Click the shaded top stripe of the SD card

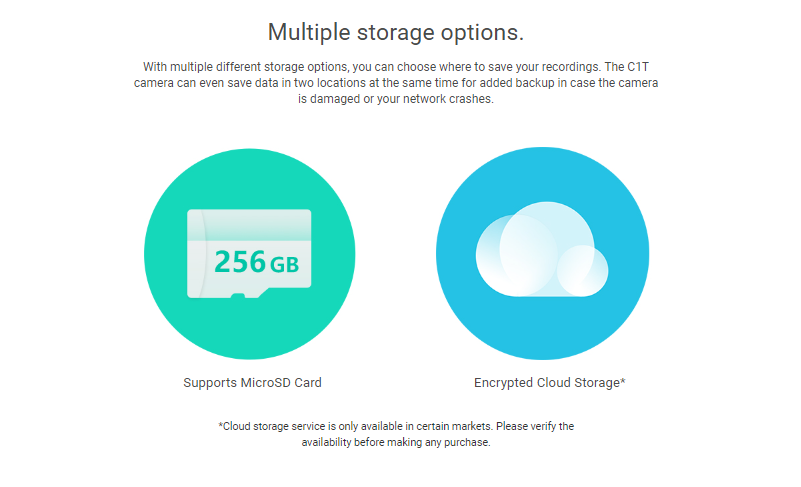(x=249, y=225)
